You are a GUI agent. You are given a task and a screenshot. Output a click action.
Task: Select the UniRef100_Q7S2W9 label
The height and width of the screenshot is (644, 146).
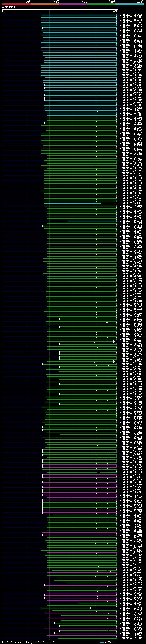click(131, 532)
